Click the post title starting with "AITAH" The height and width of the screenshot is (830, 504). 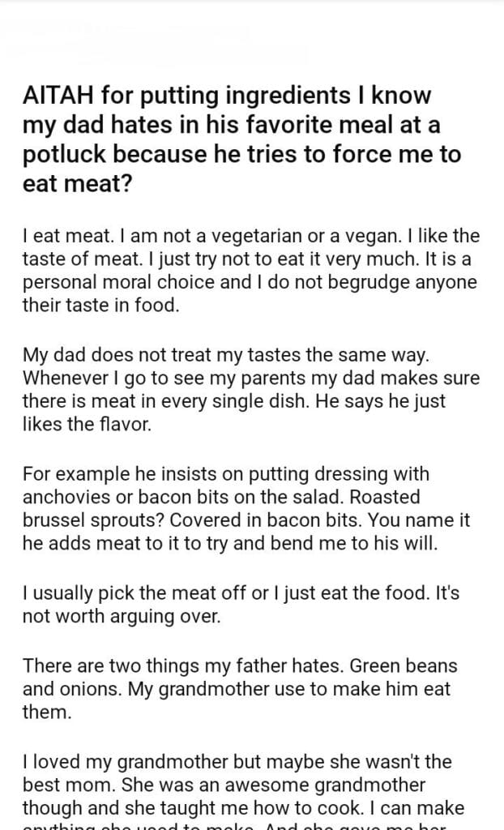coord(241,139)
